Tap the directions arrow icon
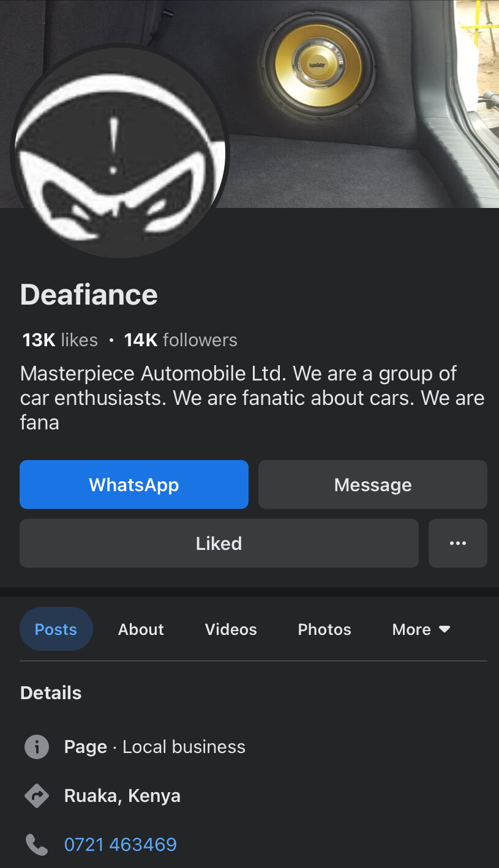 [x=37, y=796]
